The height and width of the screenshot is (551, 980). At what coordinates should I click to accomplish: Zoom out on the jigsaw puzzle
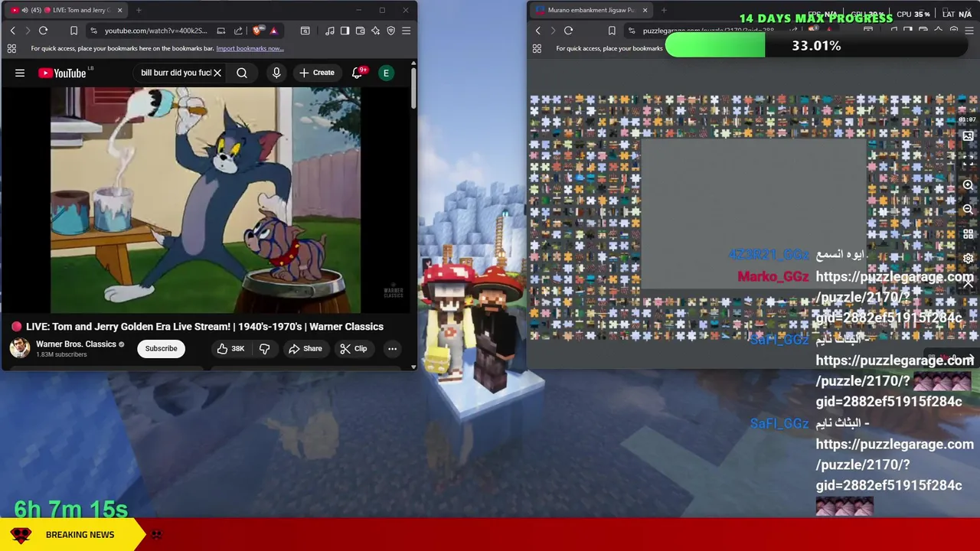point(968,209)
